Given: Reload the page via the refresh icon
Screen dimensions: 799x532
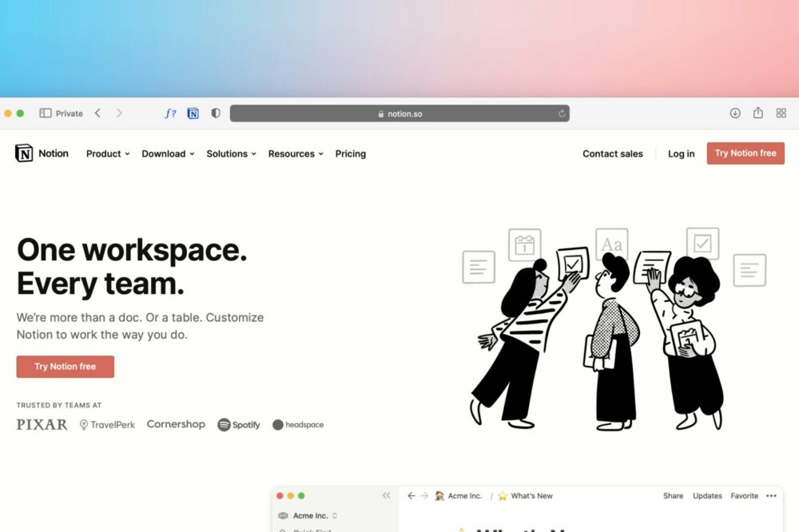Looking at the screenshot, I should tap(562, 113).
